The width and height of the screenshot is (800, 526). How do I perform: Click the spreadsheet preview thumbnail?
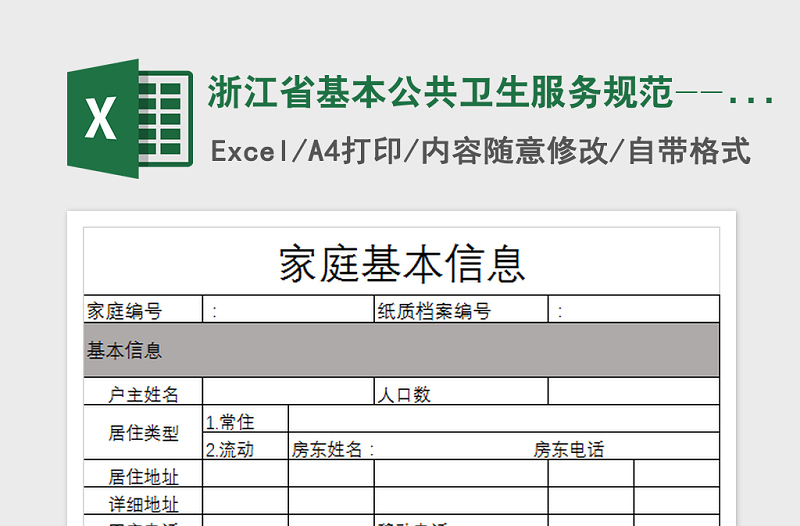pyautogui.click(x=402, y=368)
